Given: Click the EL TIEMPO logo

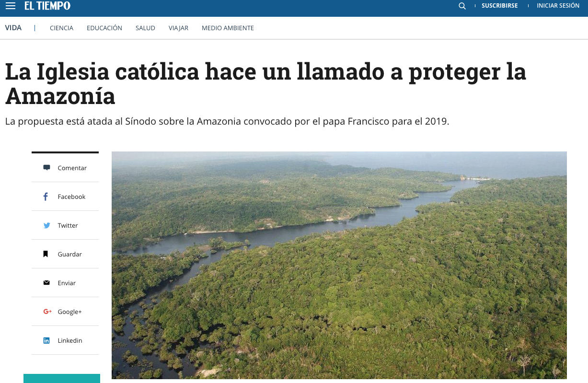Looking at the screenshot, I should pos(47,6).
